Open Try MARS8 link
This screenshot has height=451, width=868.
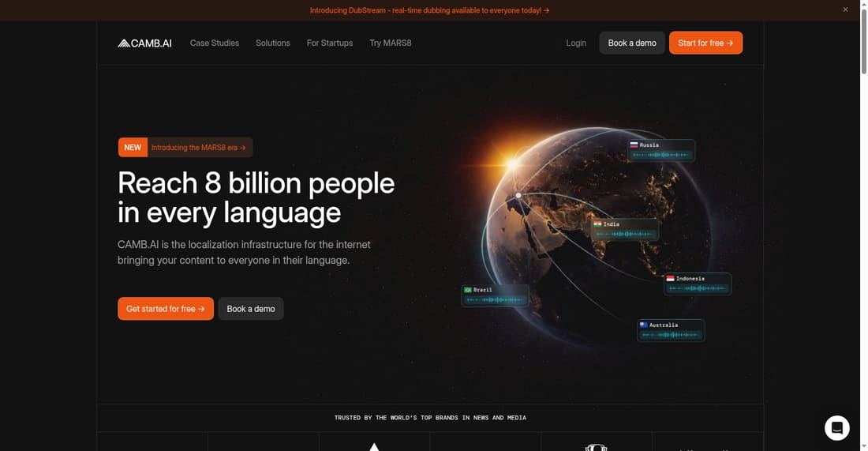[391, 43]
